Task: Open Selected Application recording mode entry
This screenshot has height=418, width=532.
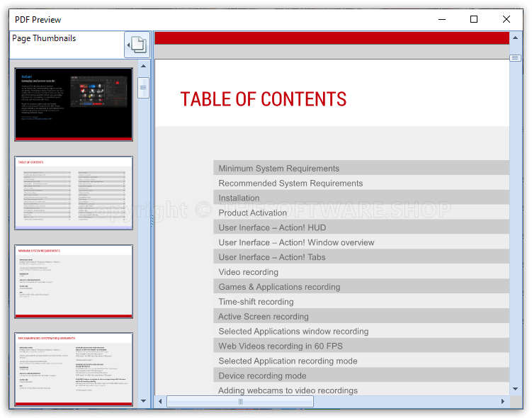Action: [x=361, y=361]
